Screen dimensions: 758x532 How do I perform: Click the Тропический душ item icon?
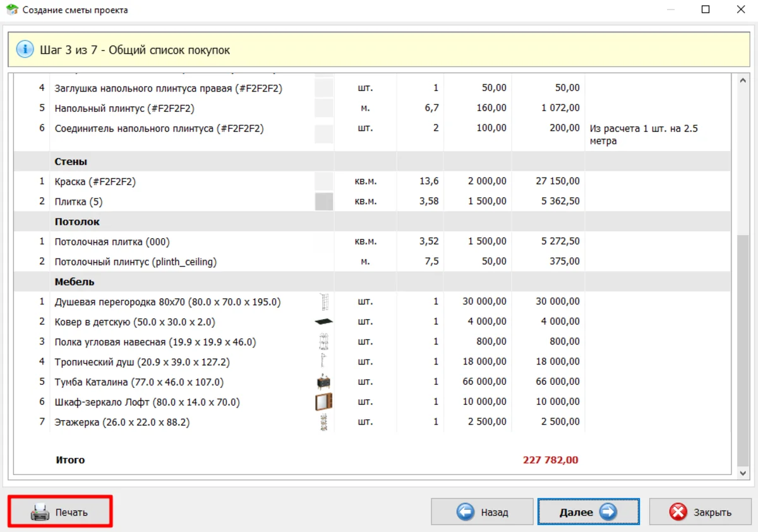[x=324, y=362]
